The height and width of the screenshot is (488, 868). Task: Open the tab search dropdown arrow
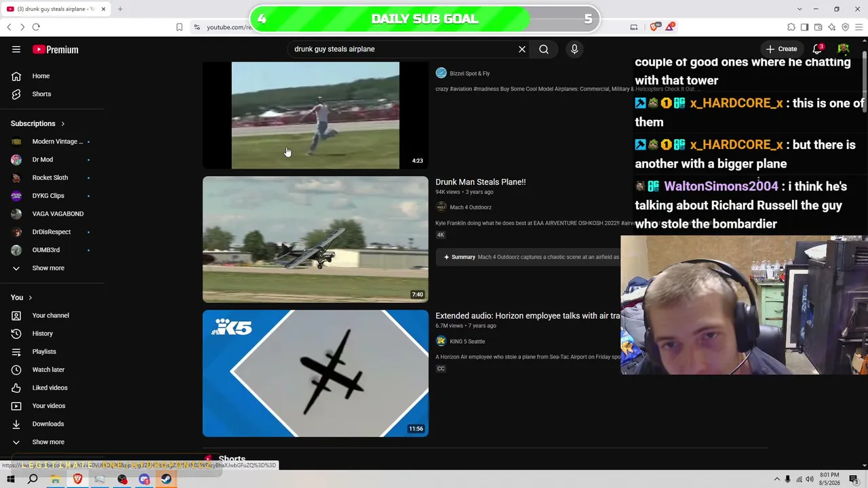(x=800, y=9)
